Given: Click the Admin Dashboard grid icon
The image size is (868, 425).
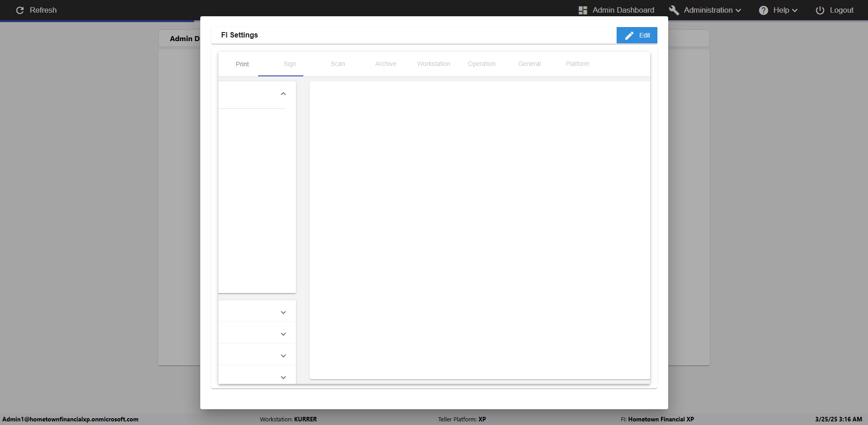Looking at the screenshot, I should [583, 10].
